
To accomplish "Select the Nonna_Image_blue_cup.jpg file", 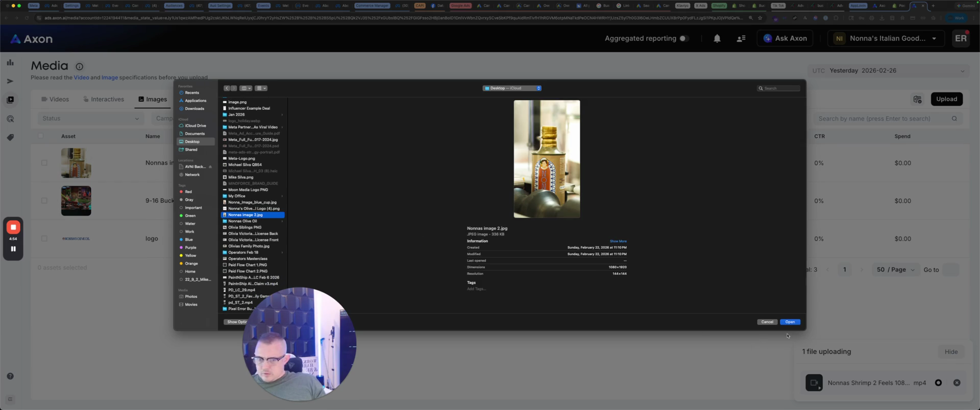I will click(x=252, y=202).
